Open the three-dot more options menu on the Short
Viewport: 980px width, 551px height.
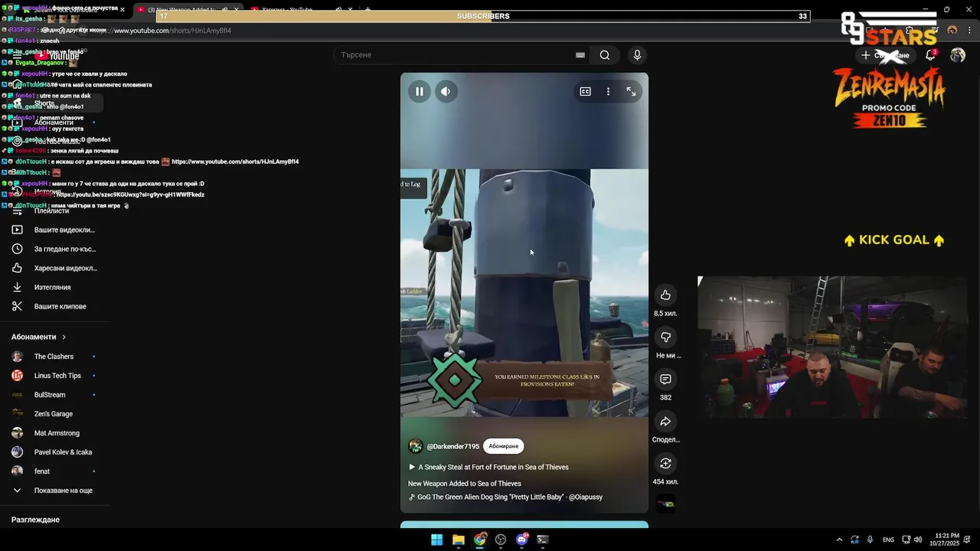[608, 91]
